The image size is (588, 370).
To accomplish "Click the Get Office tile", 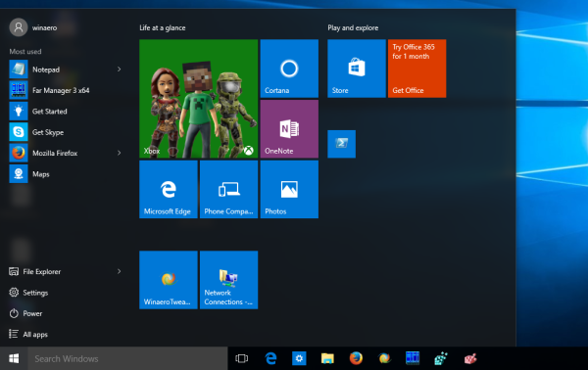I will click(417, 69).
